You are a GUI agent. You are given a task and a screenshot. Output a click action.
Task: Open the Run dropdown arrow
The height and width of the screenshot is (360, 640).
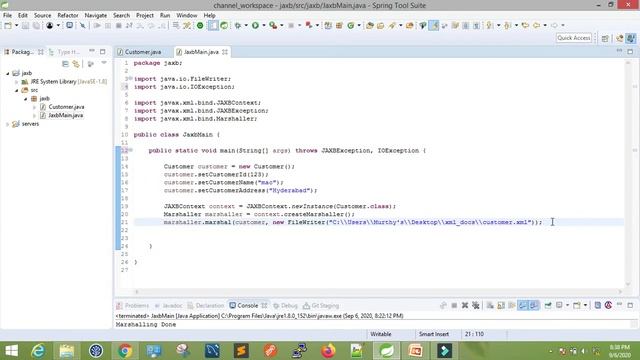264,25
